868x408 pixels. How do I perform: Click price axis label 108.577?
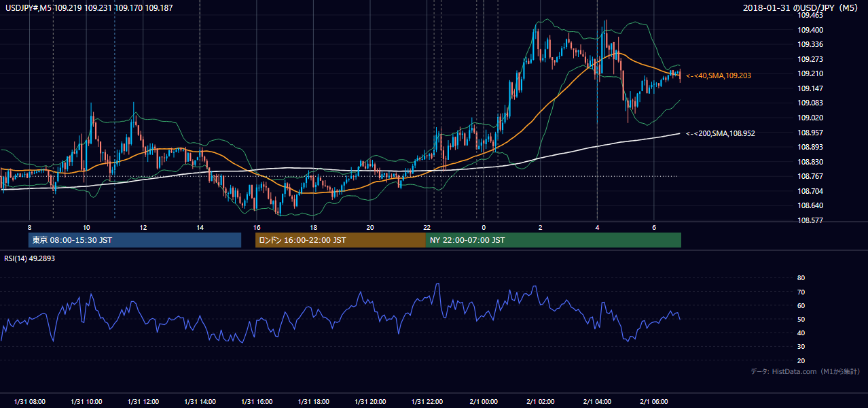[x=811, y=220]
